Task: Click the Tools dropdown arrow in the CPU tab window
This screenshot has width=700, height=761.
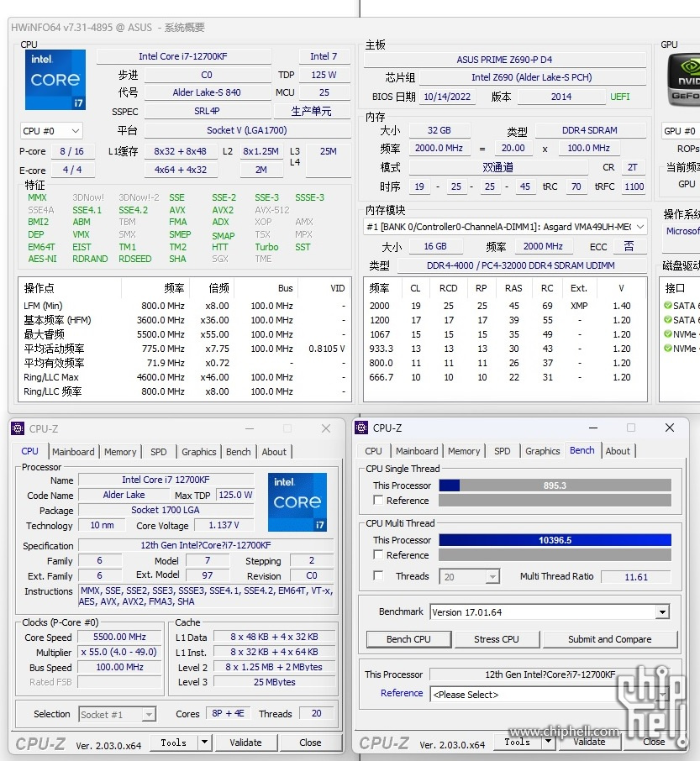Action: (x=204, y=742)
